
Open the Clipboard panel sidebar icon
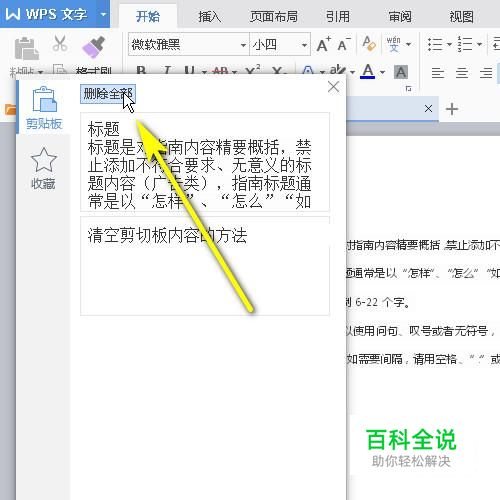44,108
